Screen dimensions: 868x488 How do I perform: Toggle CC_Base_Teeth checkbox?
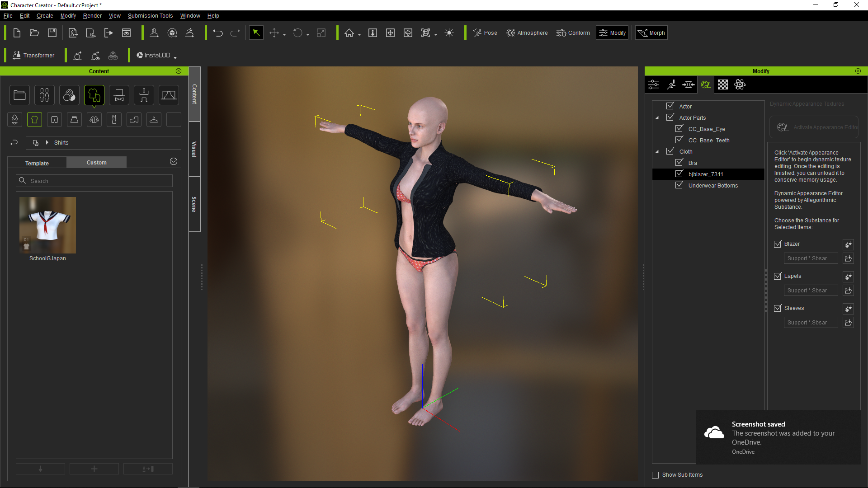[679, 140]
